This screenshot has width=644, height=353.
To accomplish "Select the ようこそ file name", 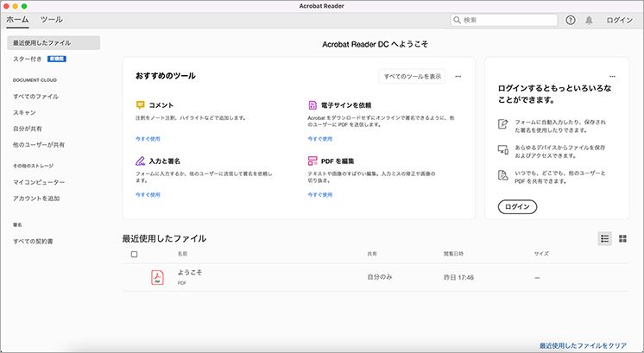I will [x=190, y=273].
